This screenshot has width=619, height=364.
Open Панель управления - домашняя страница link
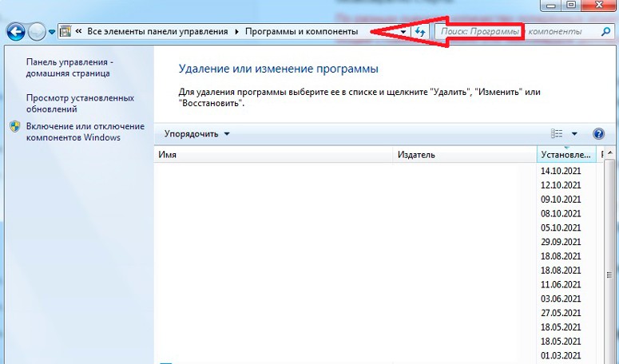click(x=69, y=67)
